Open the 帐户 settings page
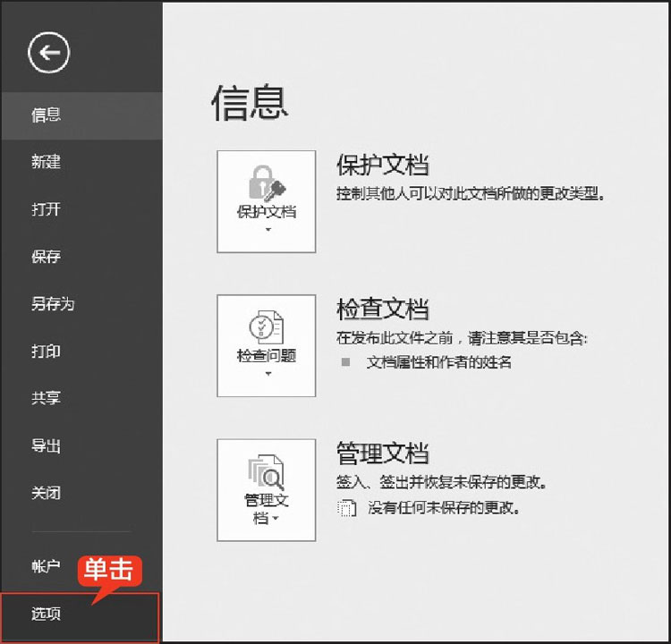671x644 pixels. (47, 565)
